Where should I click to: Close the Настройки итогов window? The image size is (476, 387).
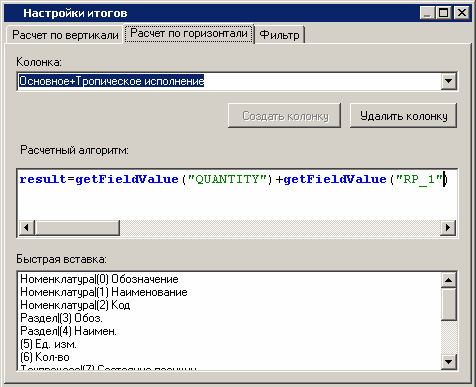click(462, 13)
